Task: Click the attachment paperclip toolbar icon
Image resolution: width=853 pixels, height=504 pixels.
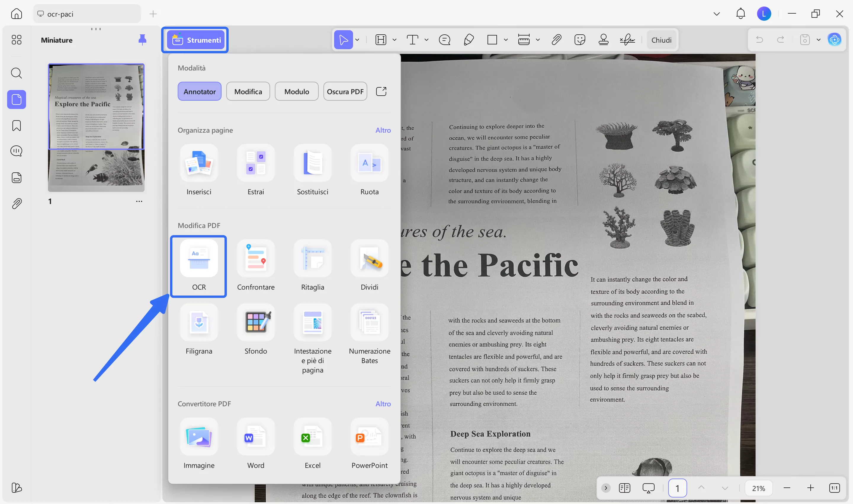Action: coord(556,40)
